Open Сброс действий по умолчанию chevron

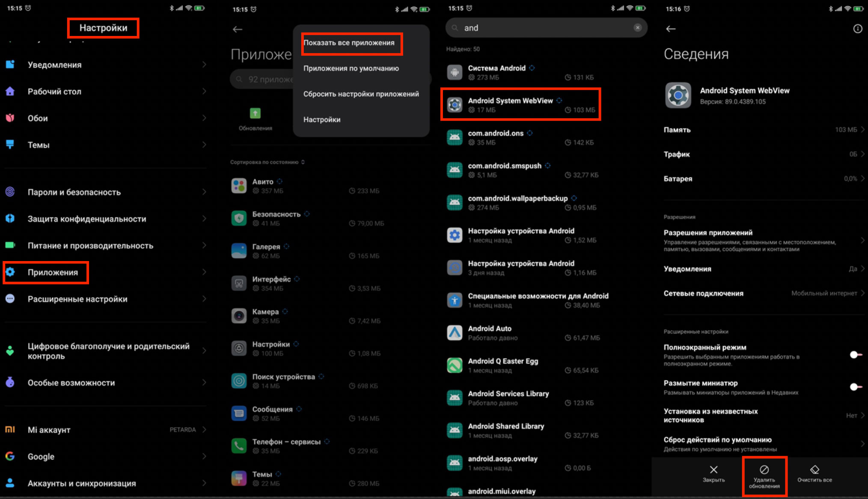coord(862,444)
